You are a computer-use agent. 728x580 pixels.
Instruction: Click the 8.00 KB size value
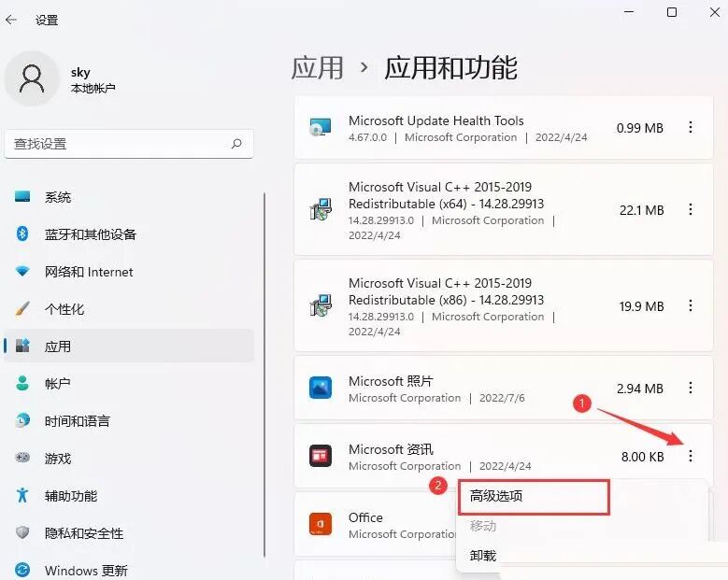[643, 457]
